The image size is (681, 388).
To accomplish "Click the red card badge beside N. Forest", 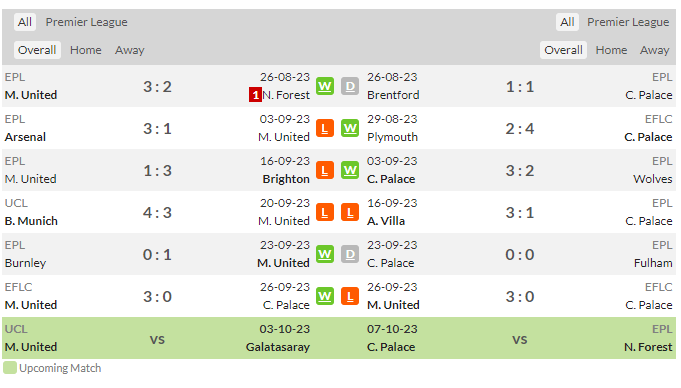I will (255, 95).
